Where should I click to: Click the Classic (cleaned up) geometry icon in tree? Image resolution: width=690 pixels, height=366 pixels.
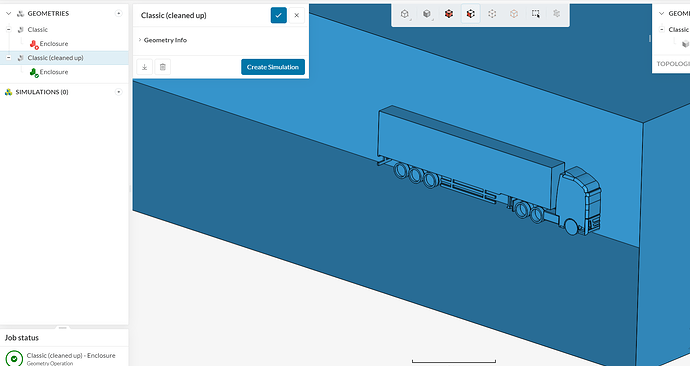20,58
